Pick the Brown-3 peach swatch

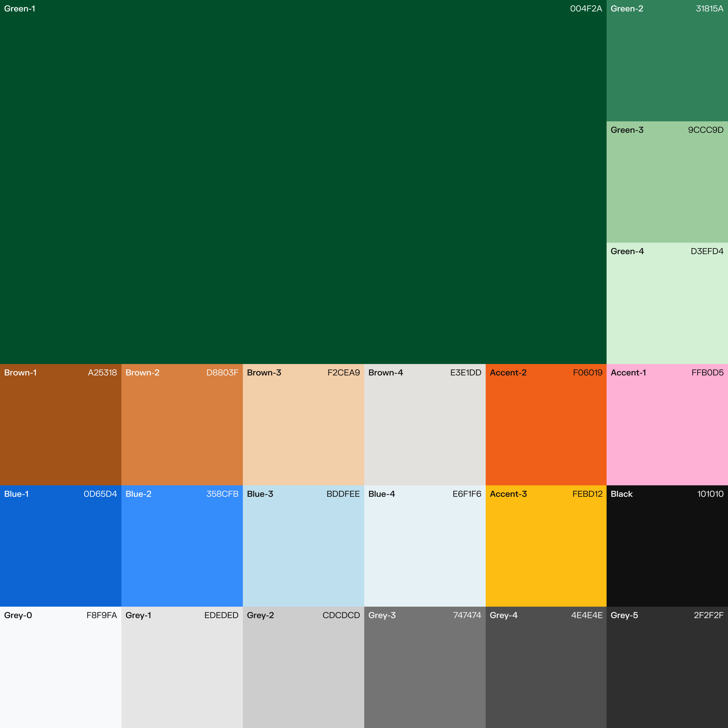[x=303, y=425]
